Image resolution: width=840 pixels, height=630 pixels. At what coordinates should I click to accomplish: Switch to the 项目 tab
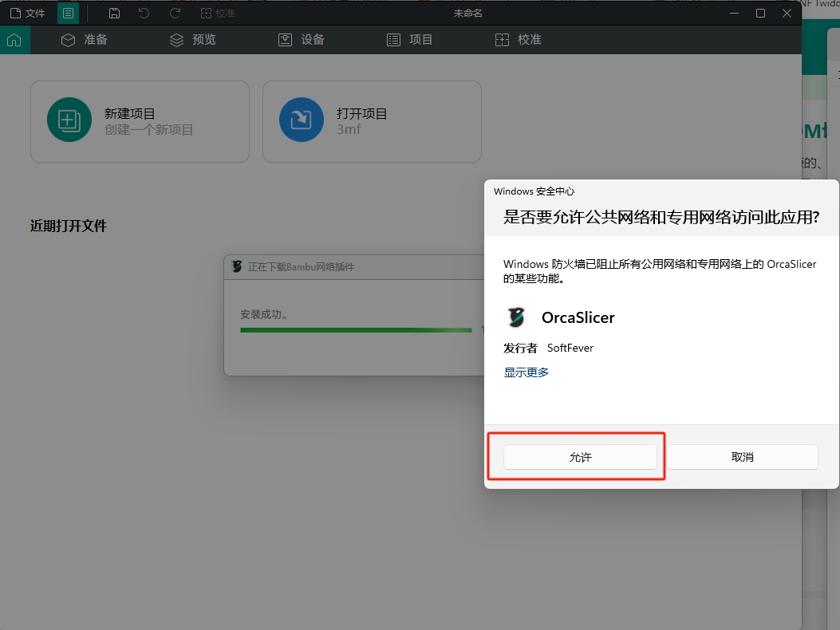(410, 40)
